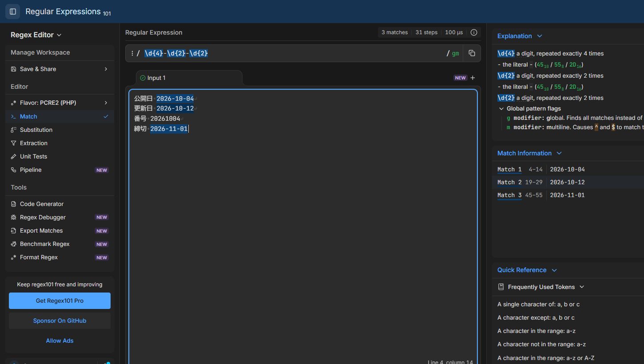Add a new input tab with plus
Image resolution: width=644 pixels, height=364 pixels.
point(473,78)
